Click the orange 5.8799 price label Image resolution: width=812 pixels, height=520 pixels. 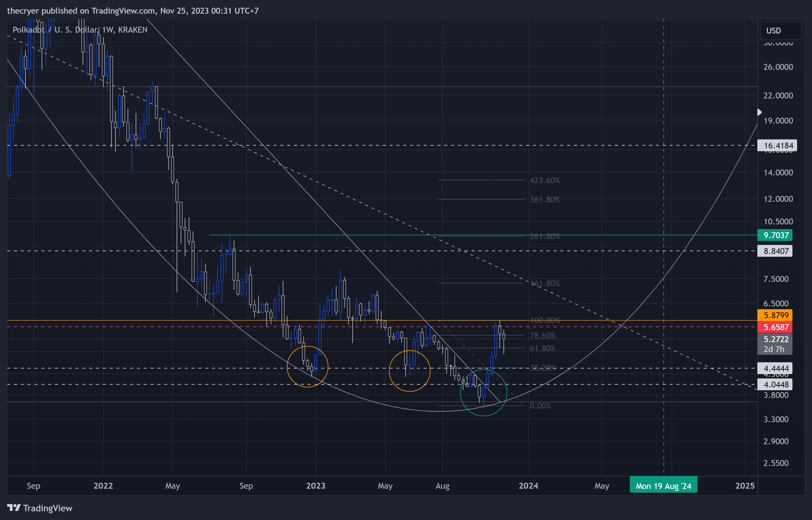[774, 315]
